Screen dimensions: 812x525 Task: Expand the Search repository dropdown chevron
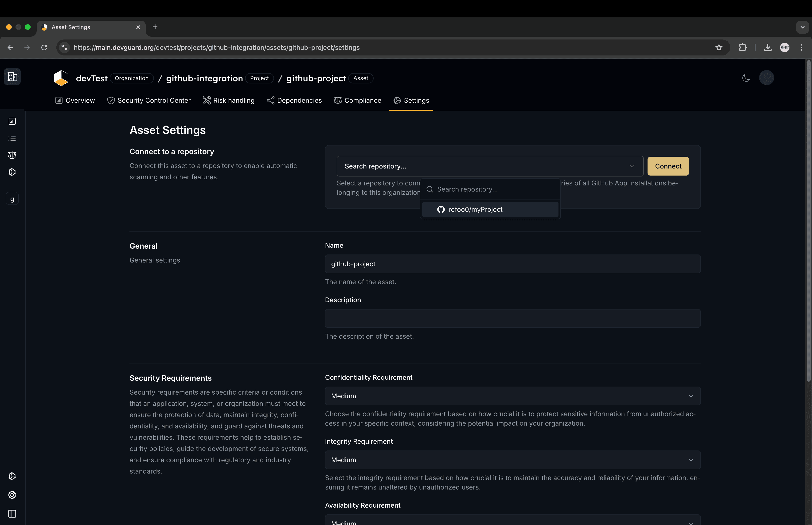coord(632,166)
